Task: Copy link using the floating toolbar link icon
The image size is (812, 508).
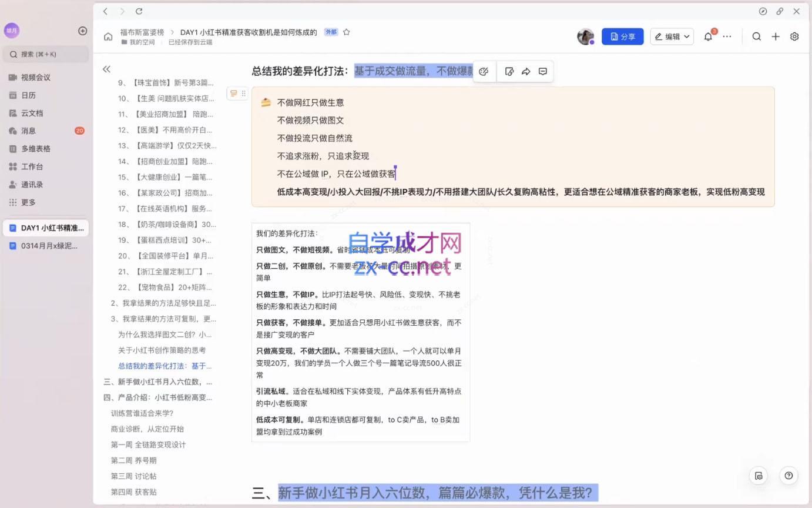Action: point(509,71)
